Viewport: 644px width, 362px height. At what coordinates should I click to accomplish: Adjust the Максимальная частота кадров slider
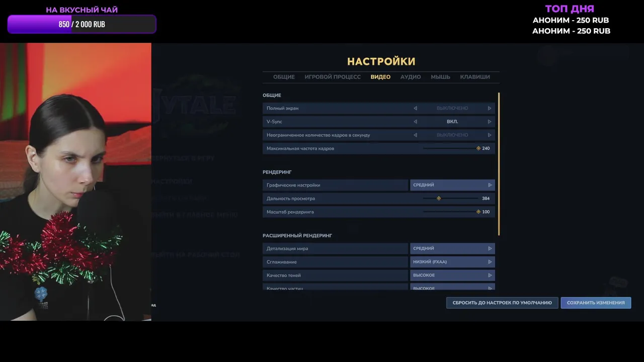pos(451,148)
